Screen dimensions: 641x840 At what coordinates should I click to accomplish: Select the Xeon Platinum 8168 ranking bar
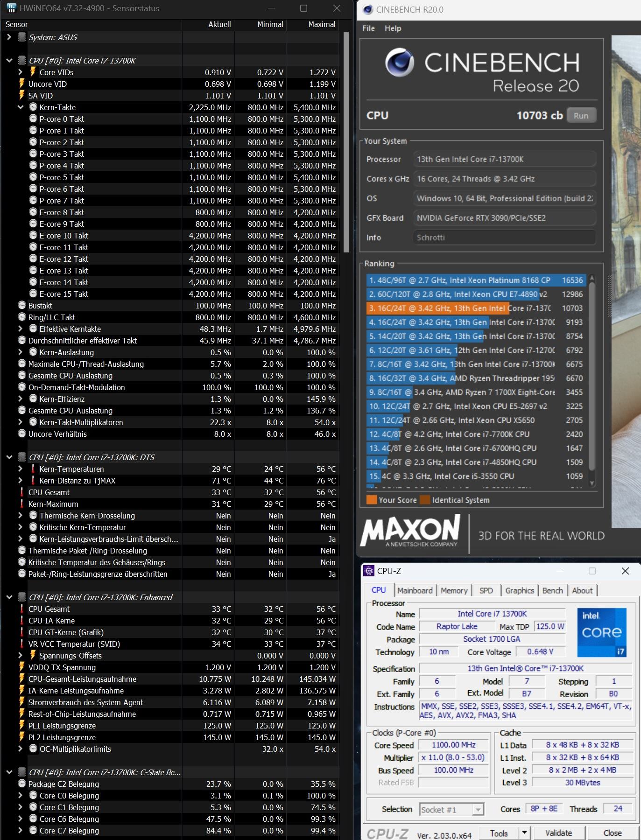pyautogui.click(x=475, y=280)
